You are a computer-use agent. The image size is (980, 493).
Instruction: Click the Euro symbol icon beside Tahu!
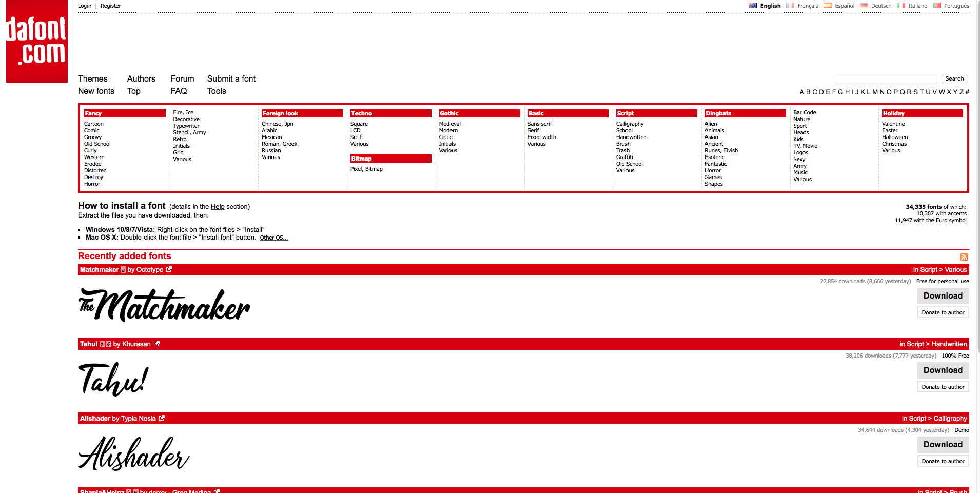click(x=108, y=344)
